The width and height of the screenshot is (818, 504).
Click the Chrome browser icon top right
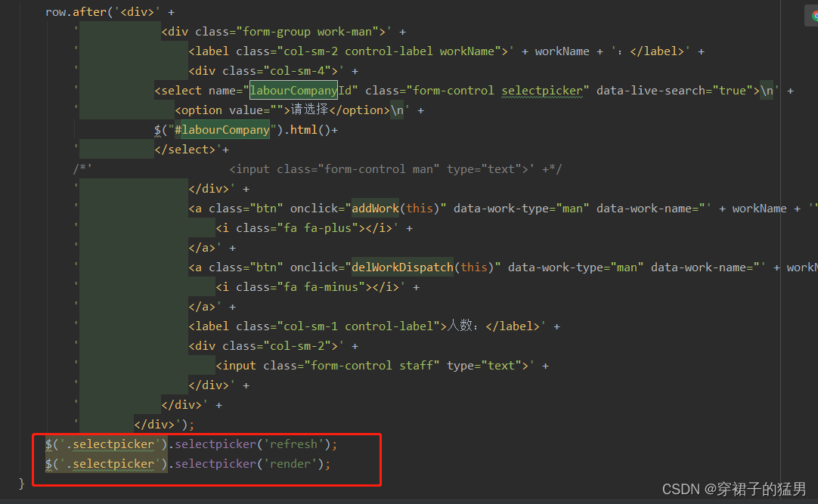[x=811, y=14]
